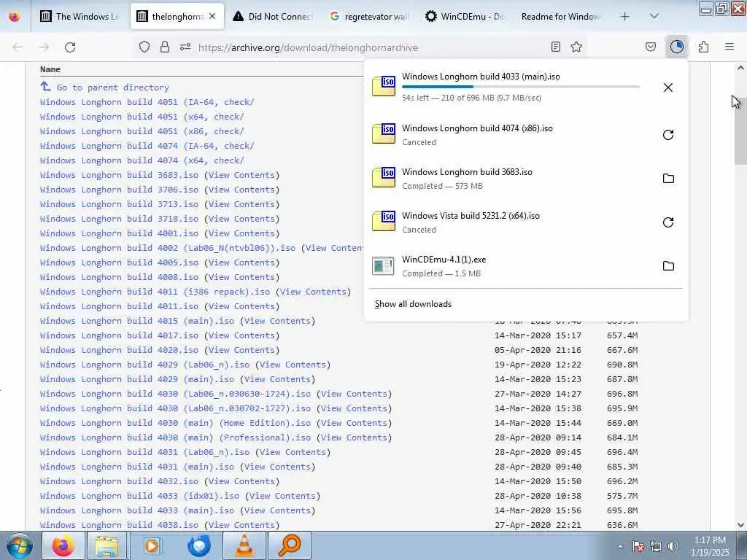The width and height of the screenshot is (747, 560).
Task: View Contents of build 4017.iso
Action: 241,335
